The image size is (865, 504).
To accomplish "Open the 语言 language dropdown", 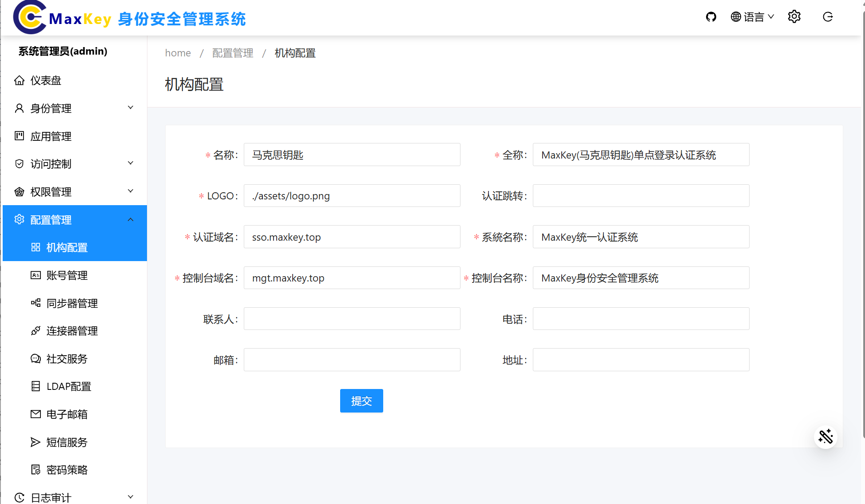I will click(753, 17).
